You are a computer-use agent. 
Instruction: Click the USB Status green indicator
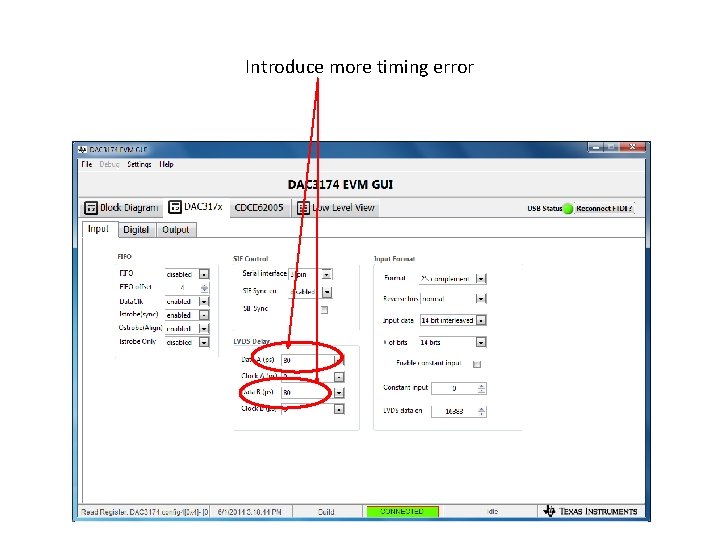click(x=568, y=208)
